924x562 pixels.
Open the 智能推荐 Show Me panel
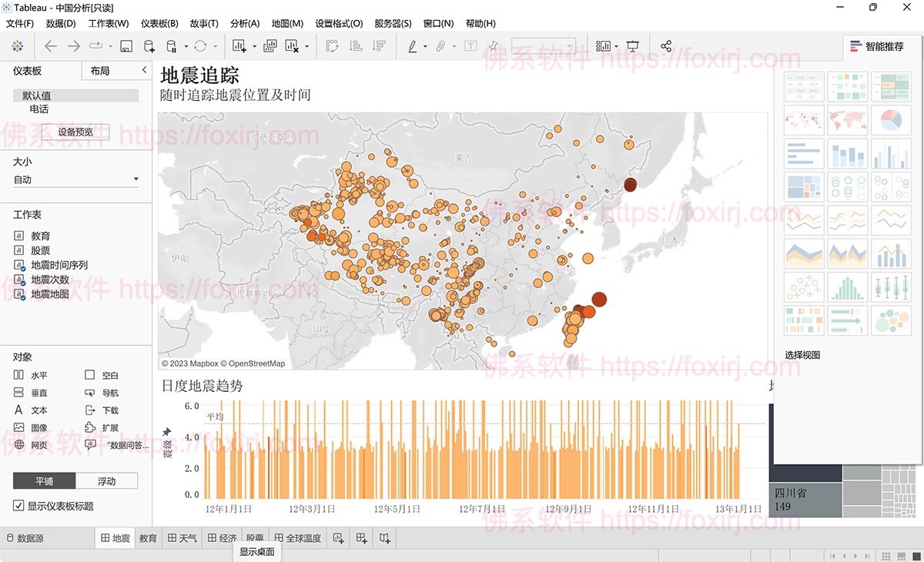pos(876,46)
